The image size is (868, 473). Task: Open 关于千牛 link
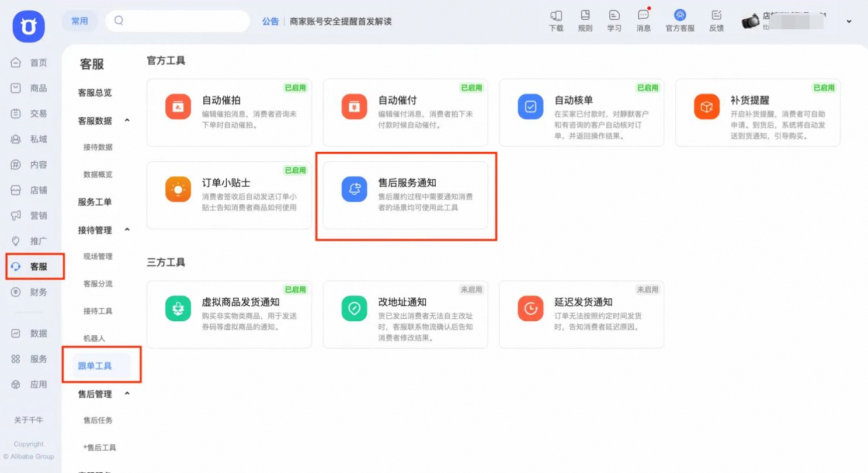tap(29, 420)
